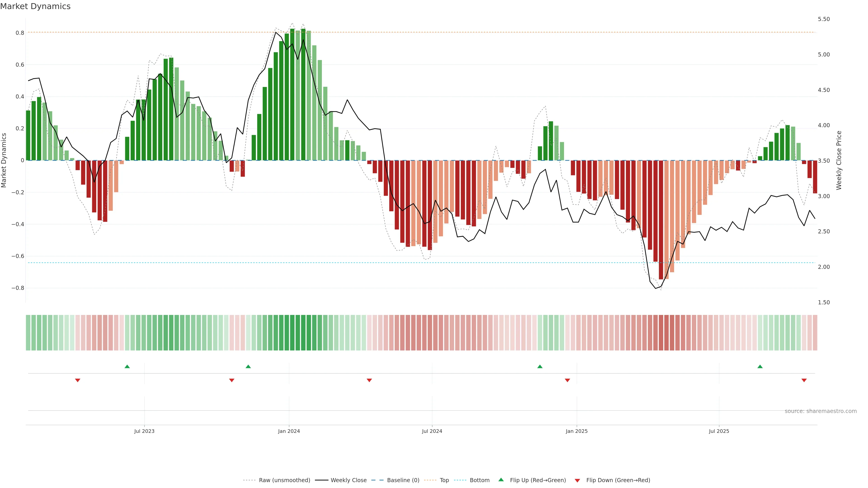Viewport: 868px width, 488px height.
Task: Click the red flip-down marker between Jan and Jul 2024
Action: tap(369, 380)
